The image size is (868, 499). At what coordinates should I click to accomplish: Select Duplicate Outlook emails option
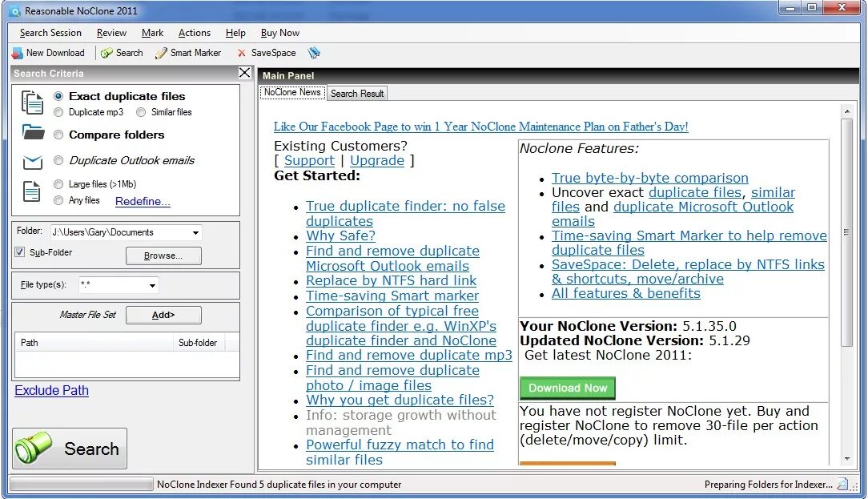[x=58, y=161]
